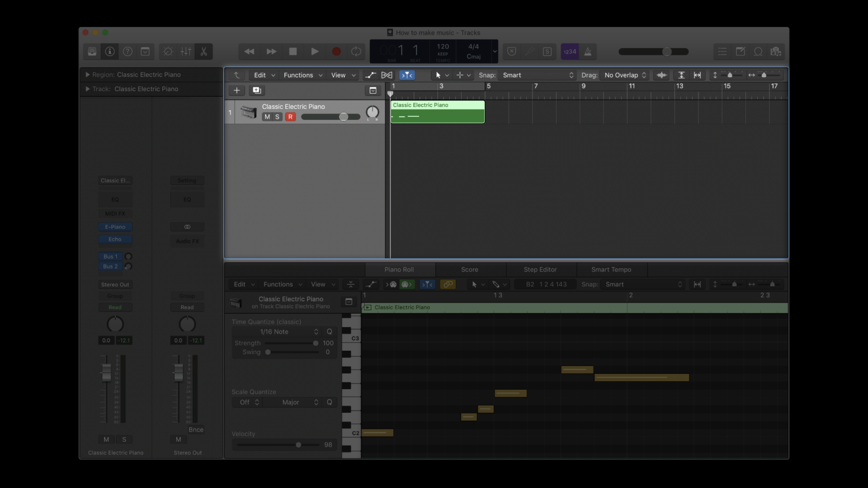
Task: Toggle the yellow link chain icon in Piano Roll
Action: [x=448, y=284]
